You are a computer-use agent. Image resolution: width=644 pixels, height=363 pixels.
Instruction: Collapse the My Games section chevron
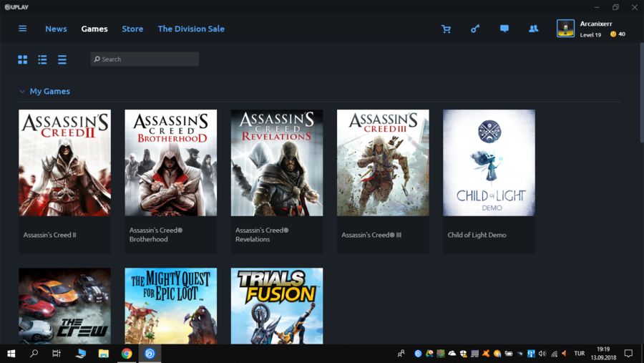point(22,91)
